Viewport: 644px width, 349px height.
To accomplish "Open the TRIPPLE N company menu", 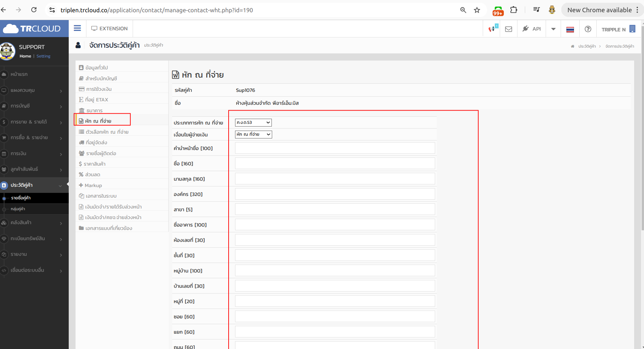I will tap(618, 29).
